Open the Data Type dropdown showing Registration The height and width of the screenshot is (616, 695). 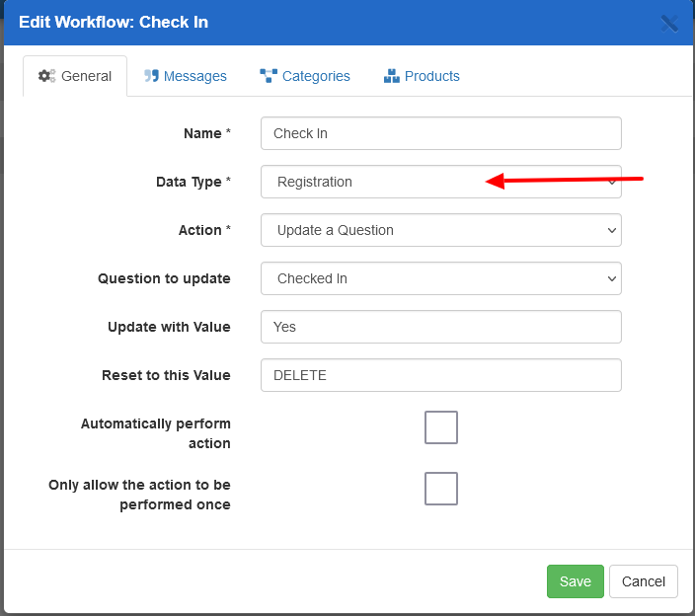(x=440, y=182)
